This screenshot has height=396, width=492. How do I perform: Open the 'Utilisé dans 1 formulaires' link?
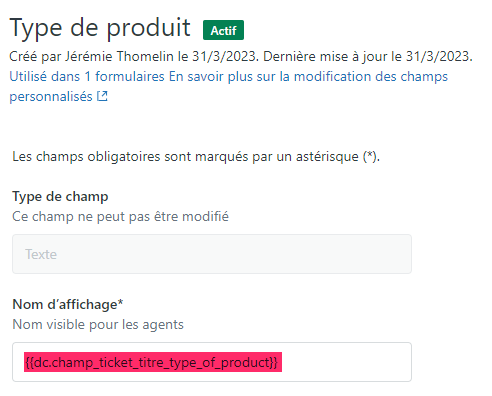87,77
